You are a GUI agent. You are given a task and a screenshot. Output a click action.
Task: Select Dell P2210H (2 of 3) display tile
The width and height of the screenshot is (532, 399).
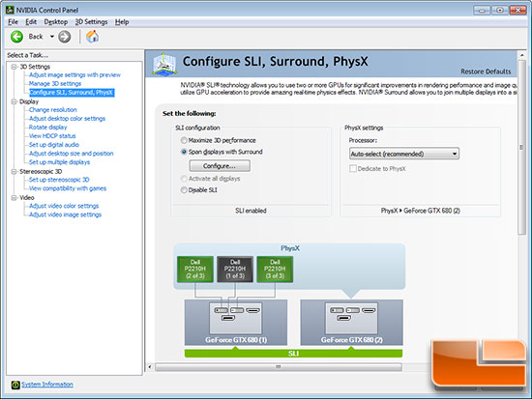tap(195, 270)
